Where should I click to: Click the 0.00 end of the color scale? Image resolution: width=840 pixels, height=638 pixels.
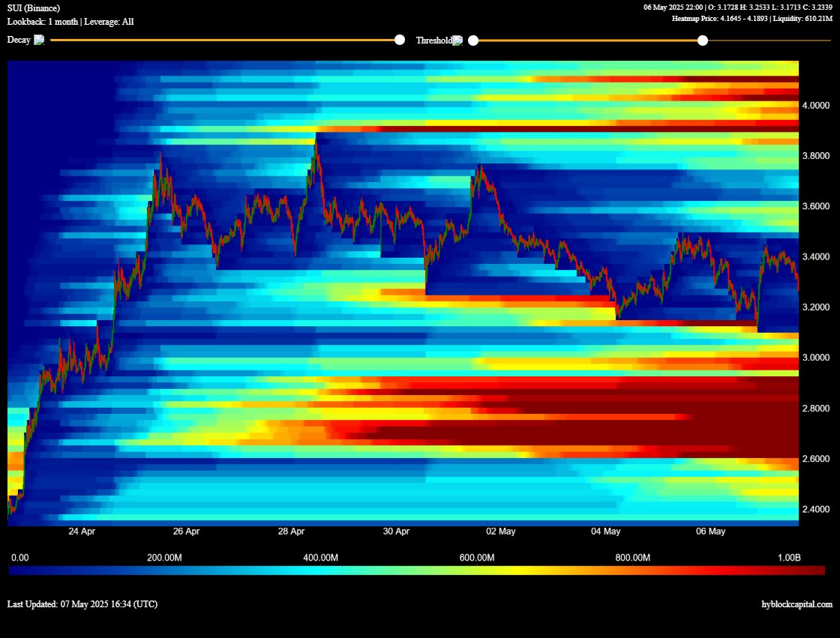19,557
